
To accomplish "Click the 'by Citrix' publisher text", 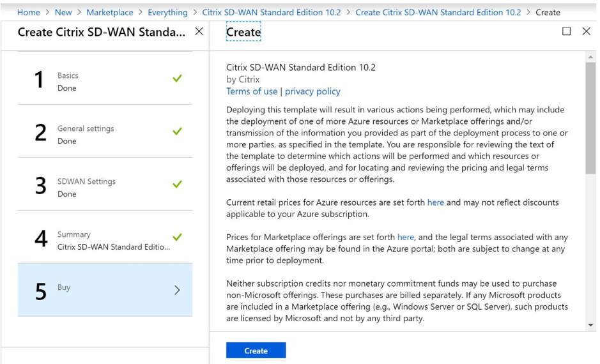I will point(243,80).
